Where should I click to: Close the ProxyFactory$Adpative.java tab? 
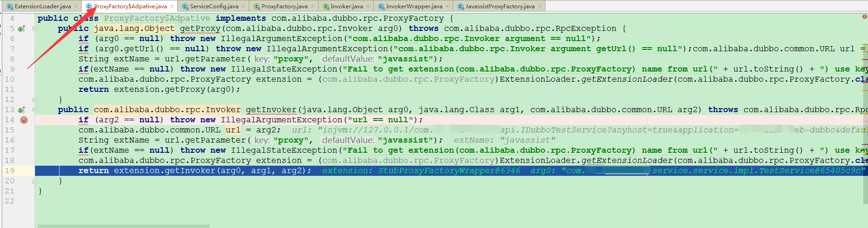tap(172, 6)
